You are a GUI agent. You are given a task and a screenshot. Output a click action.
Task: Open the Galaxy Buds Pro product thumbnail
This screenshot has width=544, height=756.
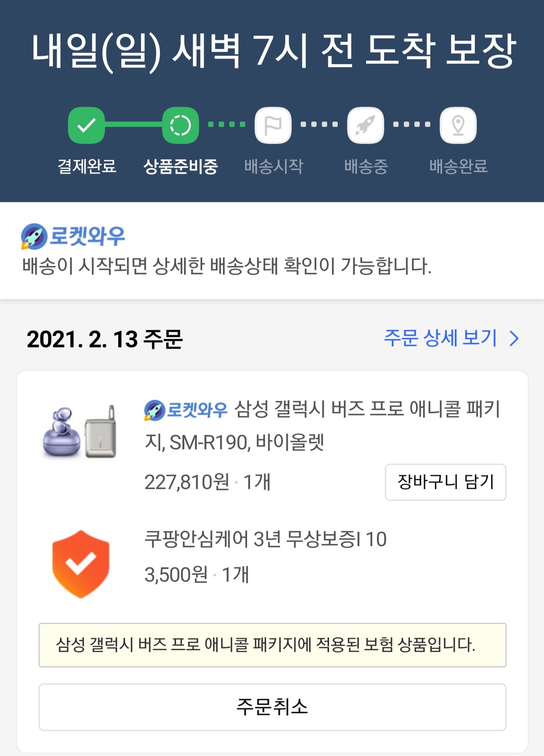point(80,431)
